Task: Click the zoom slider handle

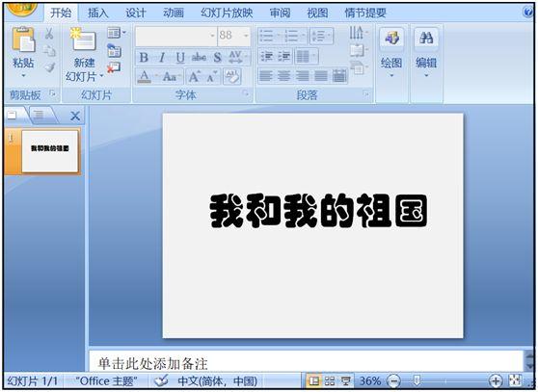Action: click(417, 380)
